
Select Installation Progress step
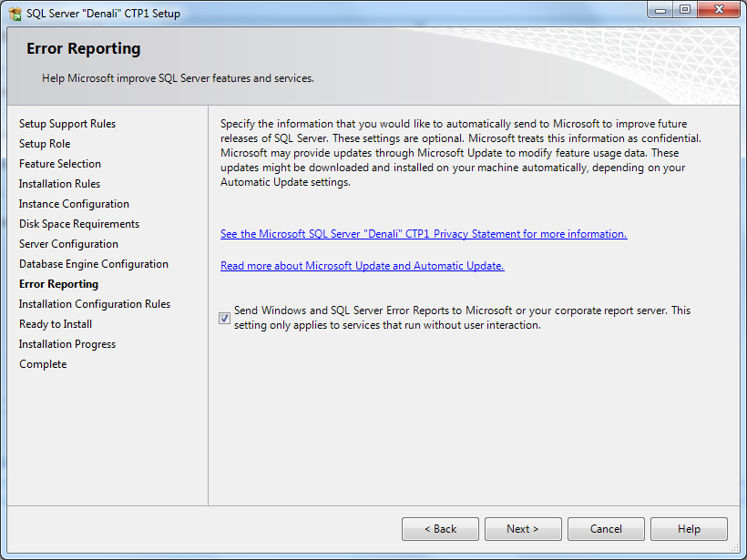[67, 344]
